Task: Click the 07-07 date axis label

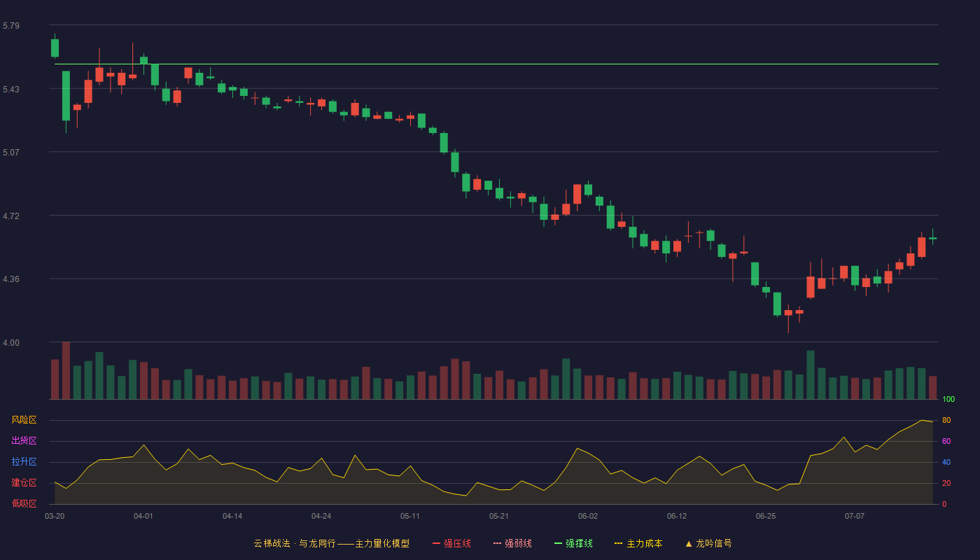Action: coord(855,516)
